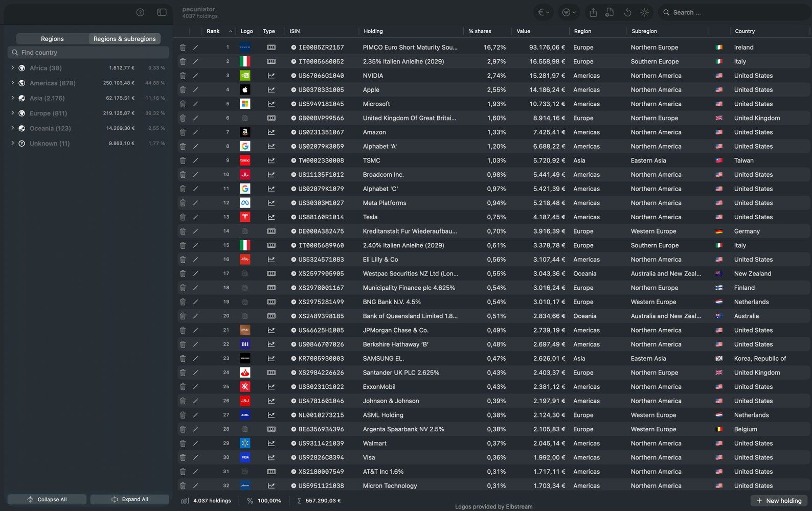Edit the Apple holding with pencil icon

pos(195,90)
